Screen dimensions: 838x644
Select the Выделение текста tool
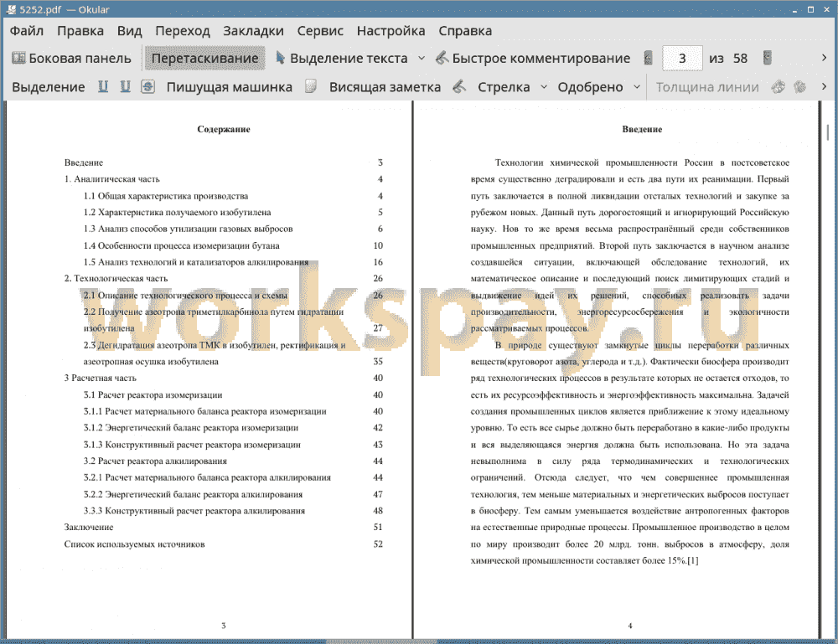click(x=341, y=59)
